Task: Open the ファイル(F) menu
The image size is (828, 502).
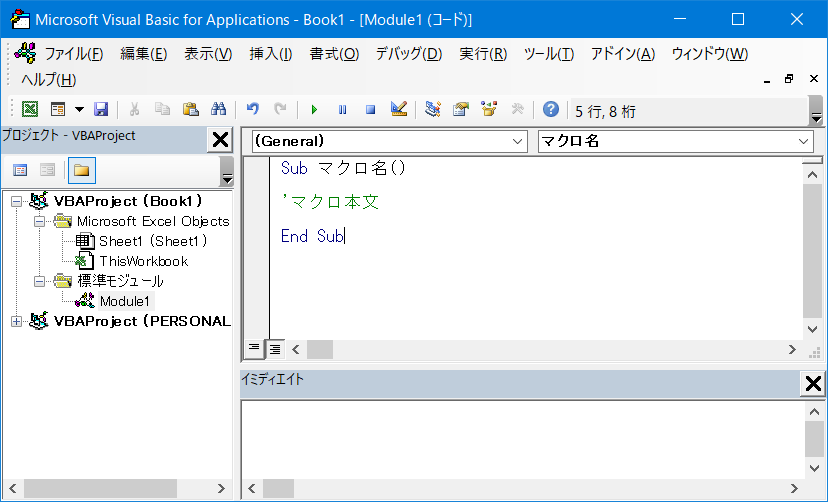Action: click(73, 53)
